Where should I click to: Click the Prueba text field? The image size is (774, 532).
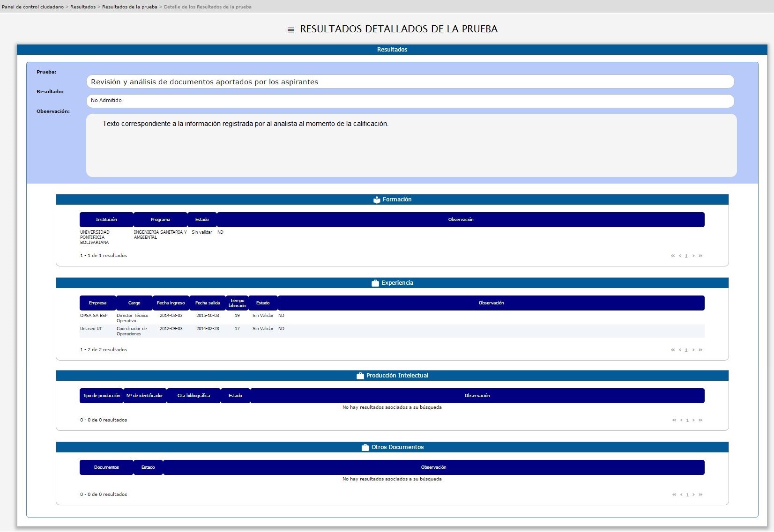pos(409,82)
